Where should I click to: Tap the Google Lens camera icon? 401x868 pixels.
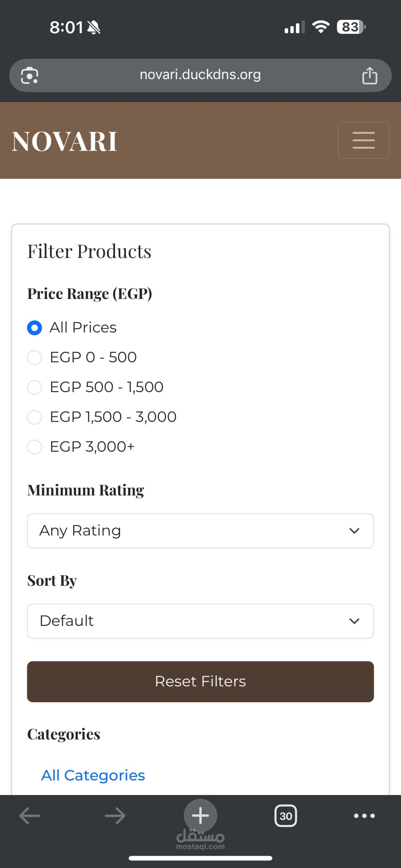pyautogui.click(x=30, y=75)
